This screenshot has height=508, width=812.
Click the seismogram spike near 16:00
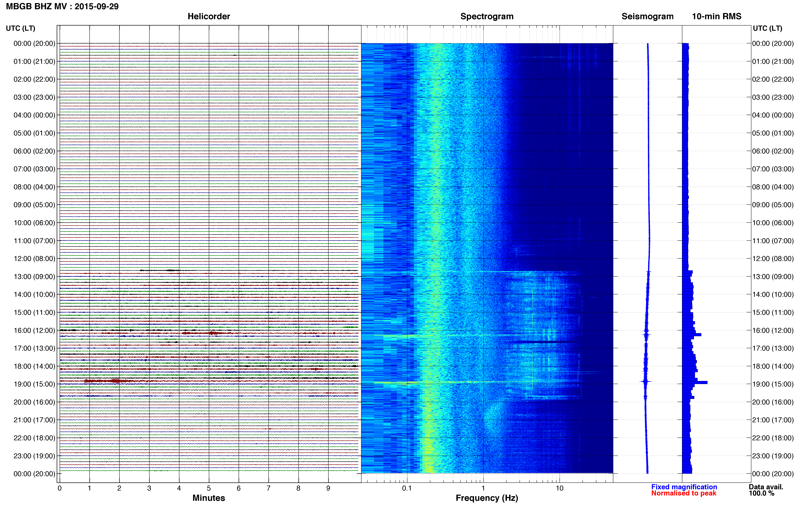(x=646, y=335)
